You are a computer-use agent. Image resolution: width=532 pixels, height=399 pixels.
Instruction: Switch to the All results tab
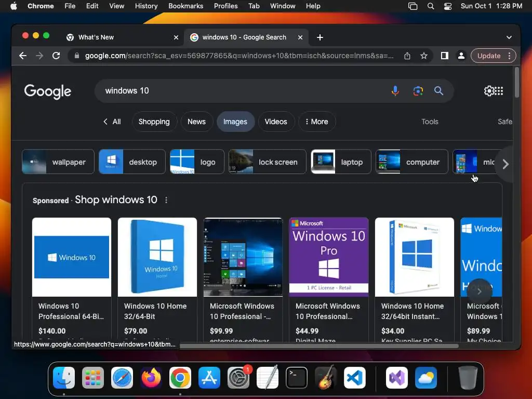click(x=112, y=122)
